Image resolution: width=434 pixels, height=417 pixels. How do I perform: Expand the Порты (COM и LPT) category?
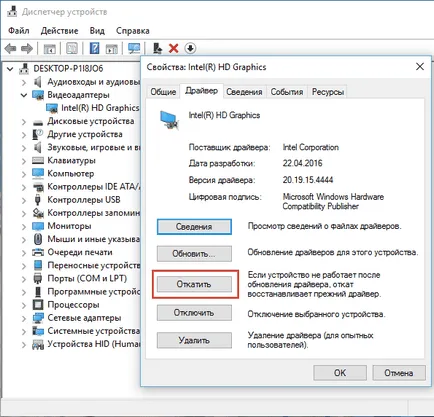click(24, 279)
